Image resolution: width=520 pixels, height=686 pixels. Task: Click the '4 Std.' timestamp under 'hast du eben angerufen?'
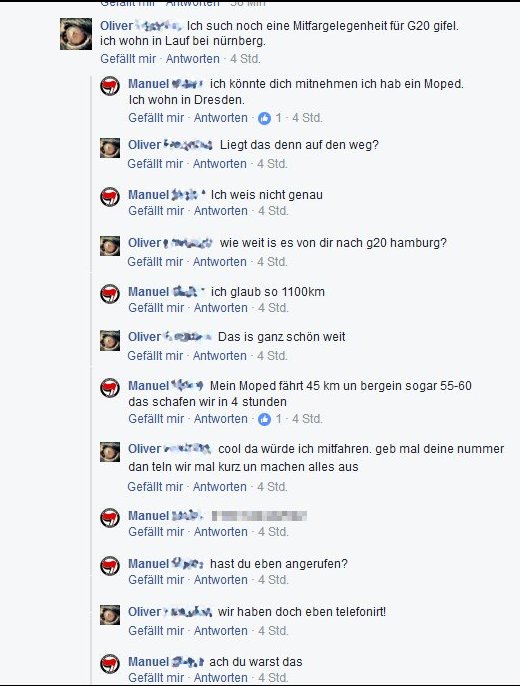[273, 580]
